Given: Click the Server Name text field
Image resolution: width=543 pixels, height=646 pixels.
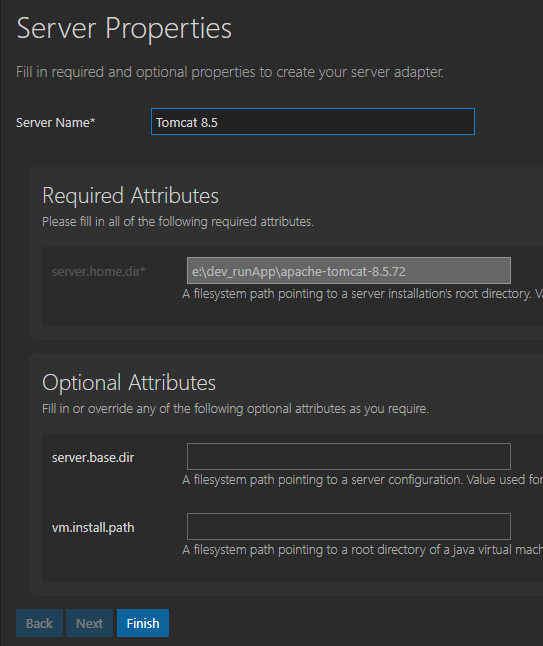Looking at the screenshot, I should [x=313, y=122].
